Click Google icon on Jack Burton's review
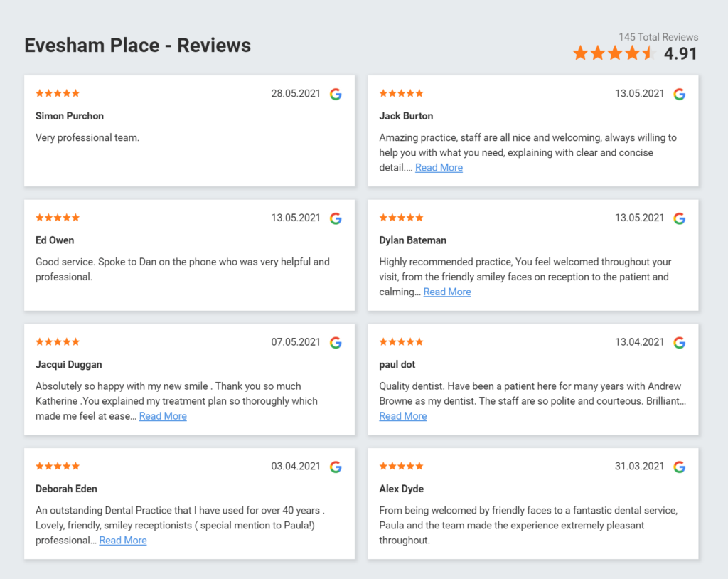This screenshot has width=728, height=579. click(679, 94)
